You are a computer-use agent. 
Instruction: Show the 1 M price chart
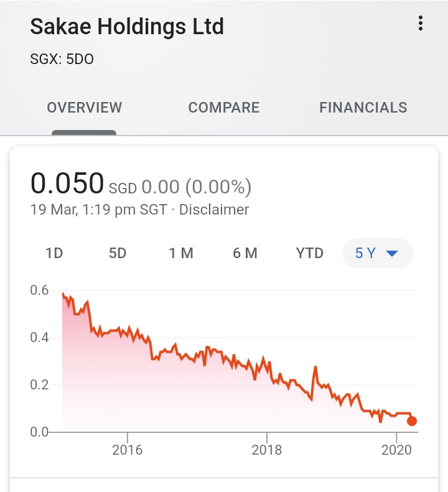tap(181, 253)
